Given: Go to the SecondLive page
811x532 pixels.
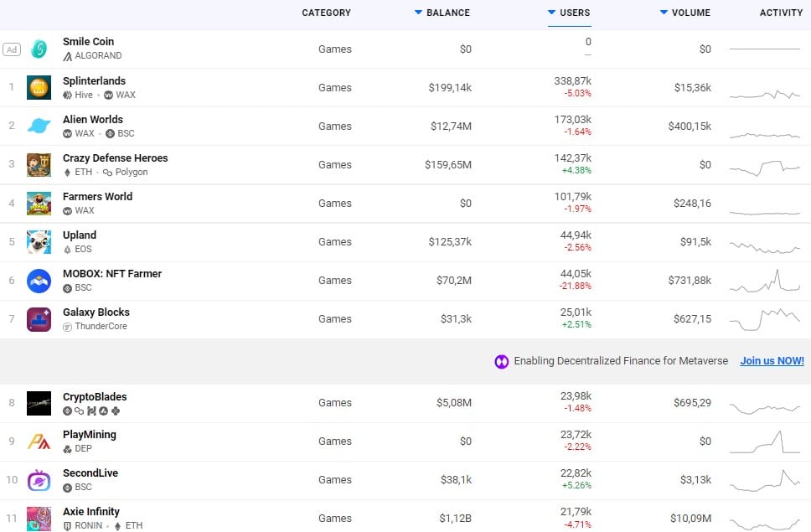Looking at the screenshot, I should tap(90, 473).
